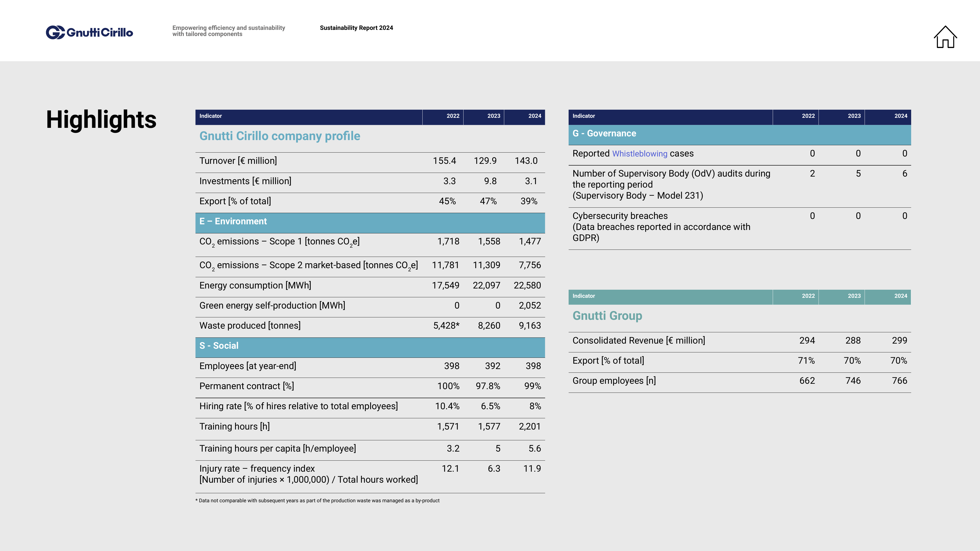
Task: Click the Gnutti Group heading
Action: click(x=607, y=316)
